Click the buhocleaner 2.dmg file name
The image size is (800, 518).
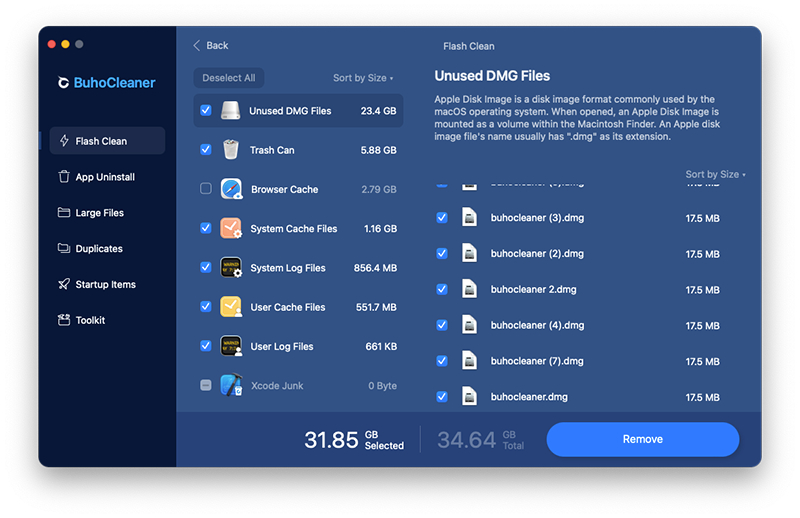click(533, 289)
